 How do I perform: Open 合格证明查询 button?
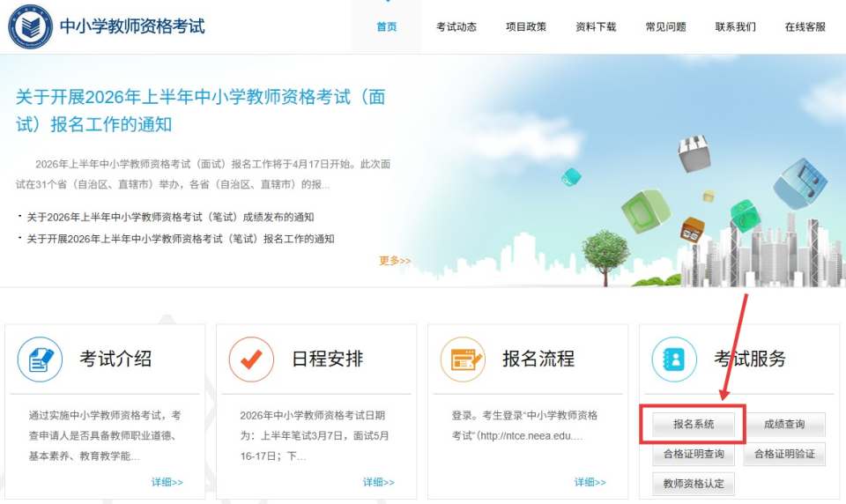(694, 454)
